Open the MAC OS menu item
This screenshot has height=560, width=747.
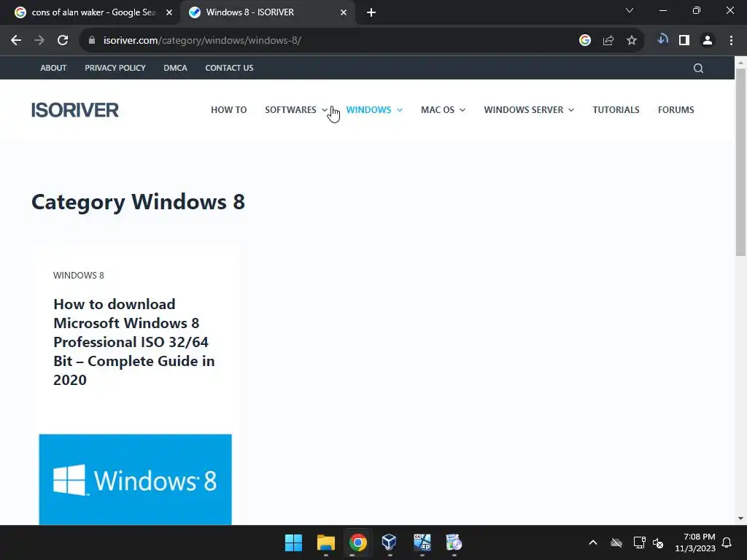(x=438, y=109)
